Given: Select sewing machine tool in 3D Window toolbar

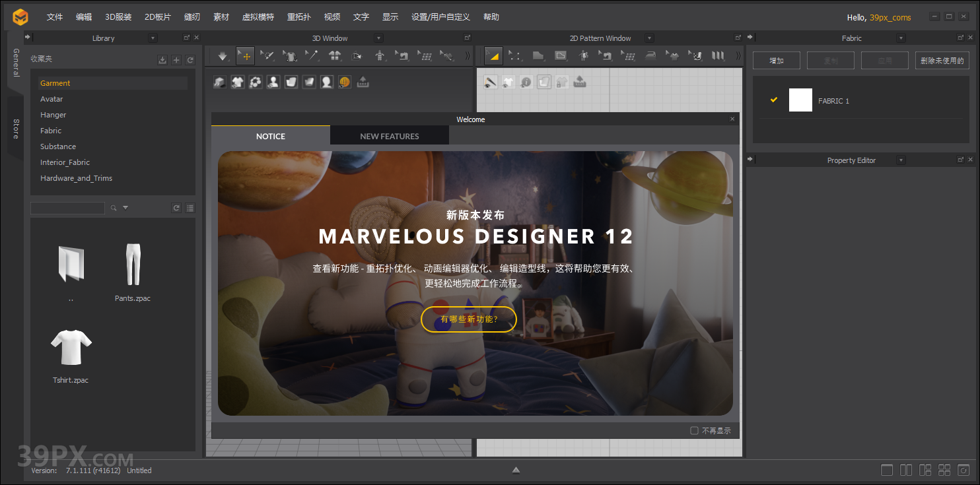Looking at the screenshot, I should (402, 56).
